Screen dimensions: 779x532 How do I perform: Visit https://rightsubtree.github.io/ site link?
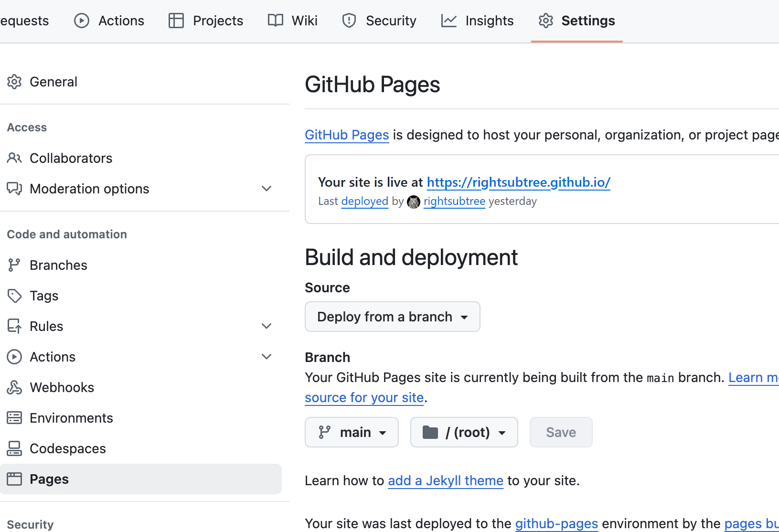click(x=519, y=182)
